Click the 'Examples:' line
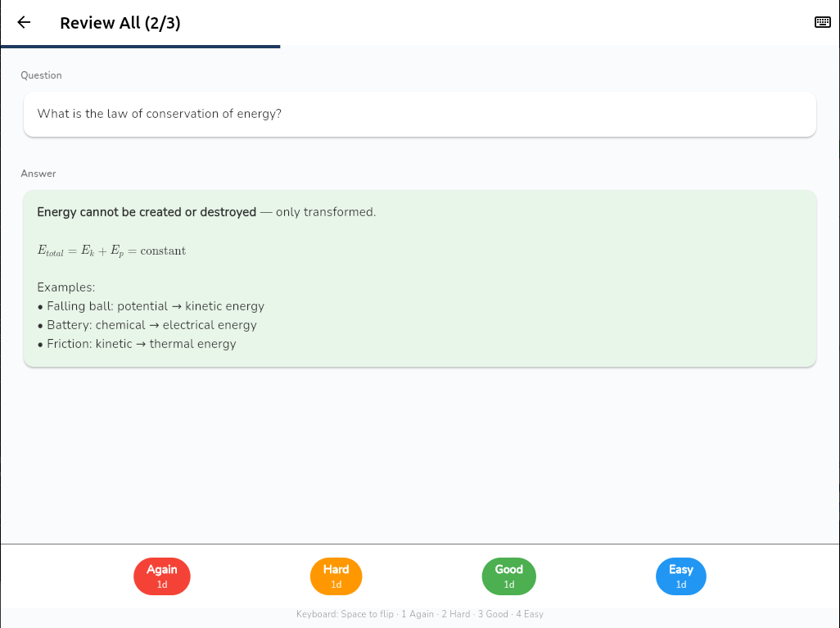The image size is (840, 628). (x=65, y=287)
